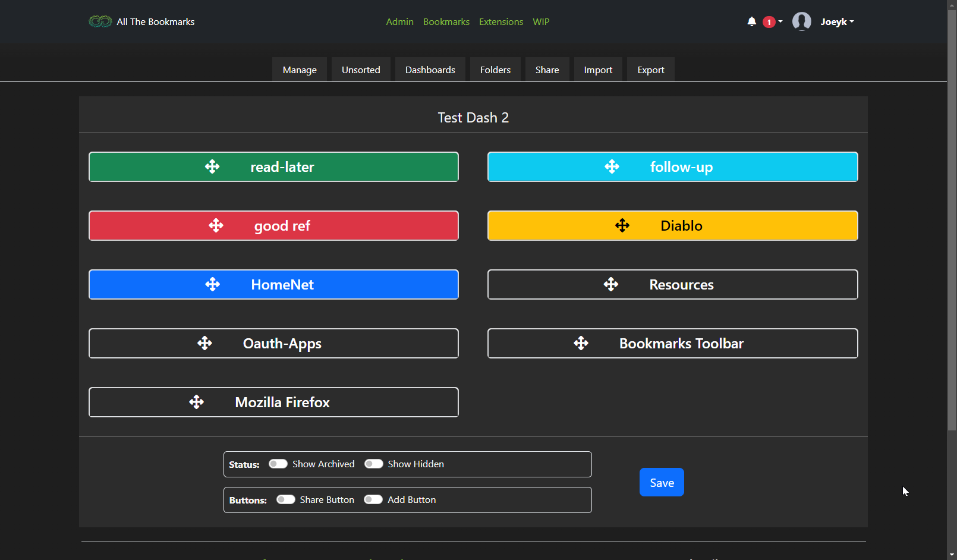
Task: Click the move handle icon on good ref
Action: point(216,225)
